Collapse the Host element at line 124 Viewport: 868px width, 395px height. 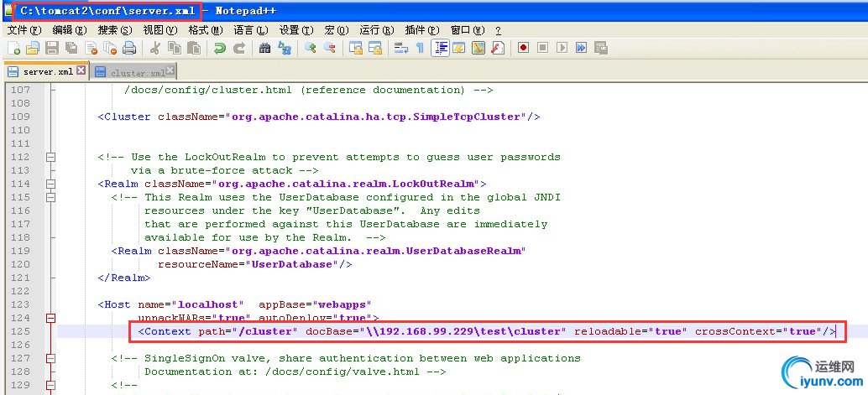50,318
